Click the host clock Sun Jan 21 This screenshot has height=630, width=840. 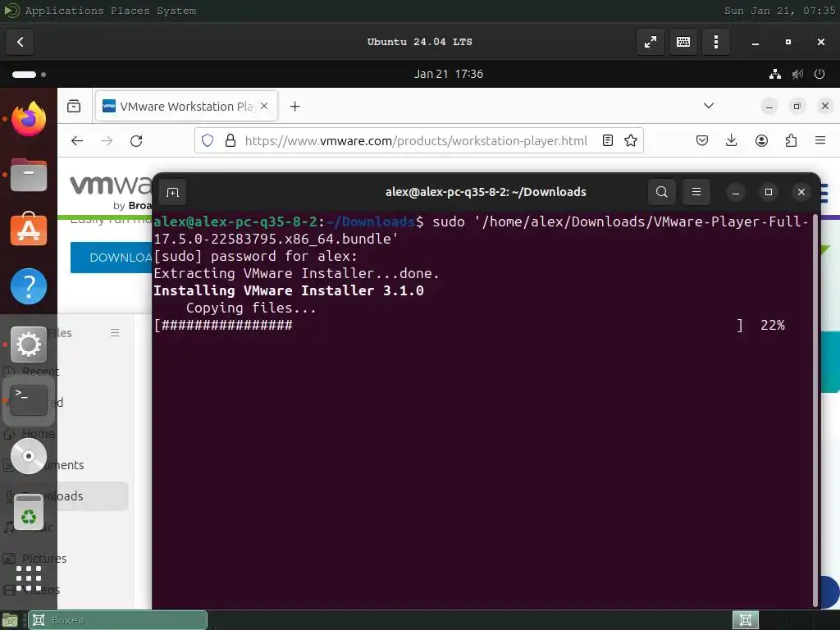tap(779, 11)
